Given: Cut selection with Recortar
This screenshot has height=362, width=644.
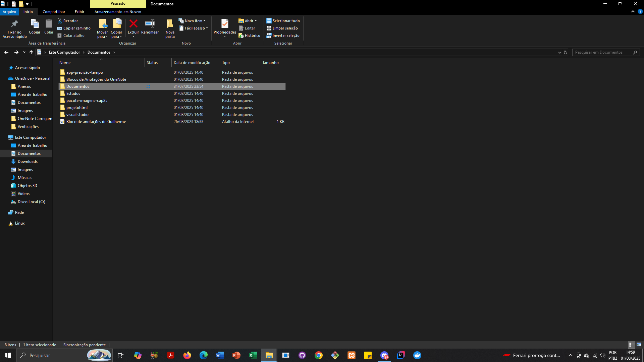Looking at the screenshot, I should (68, 21).
